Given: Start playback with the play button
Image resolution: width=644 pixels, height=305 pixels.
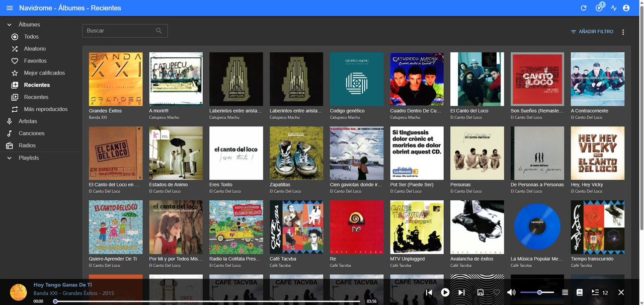Looking at the screenshot, I should [x=445, y=292].
